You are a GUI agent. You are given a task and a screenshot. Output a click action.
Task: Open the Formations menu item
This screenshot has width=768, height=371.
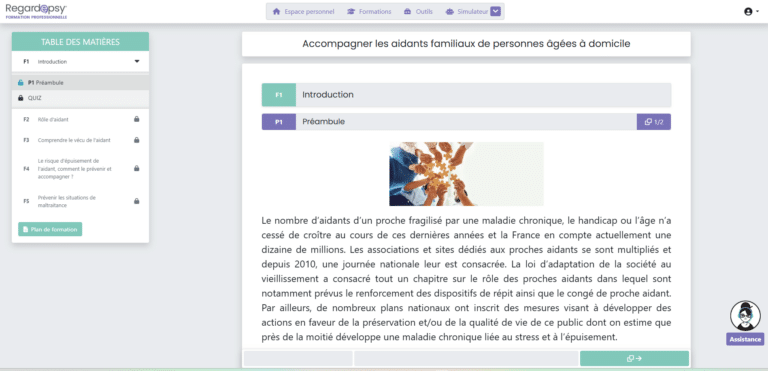coord(369,12)
